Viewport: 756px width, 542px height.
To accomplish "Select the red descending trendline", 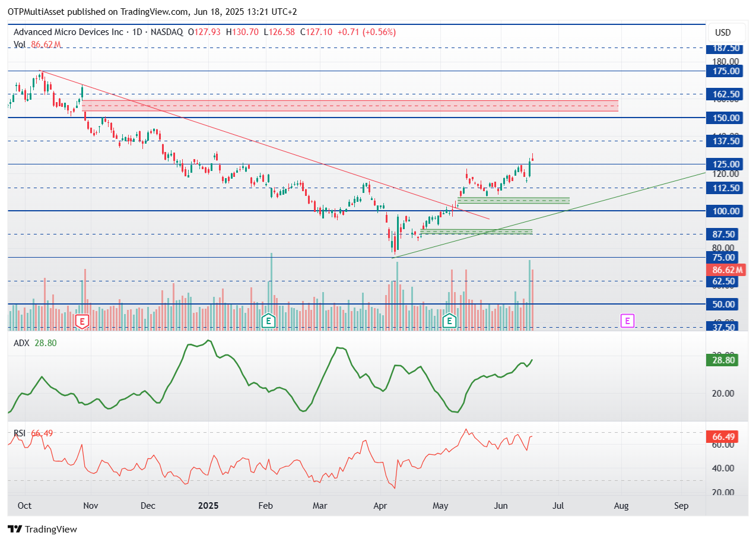I will coord(265,145).
